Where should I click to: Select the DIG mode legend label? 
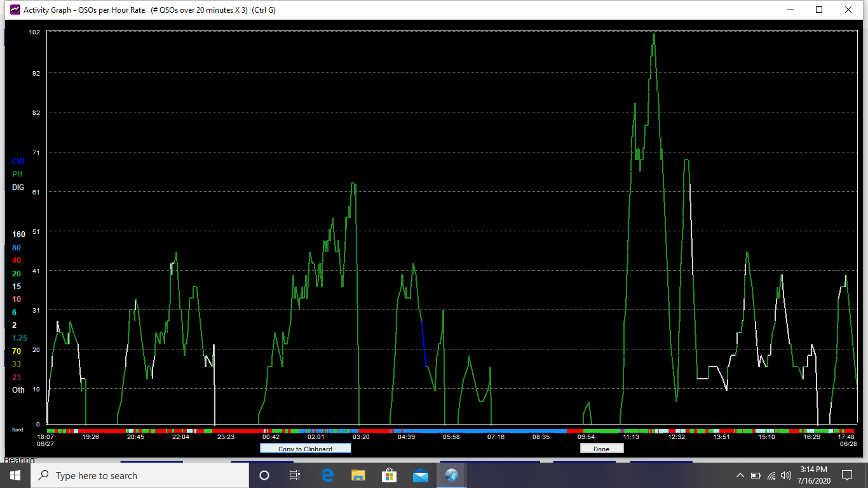(x=18, y=187)
